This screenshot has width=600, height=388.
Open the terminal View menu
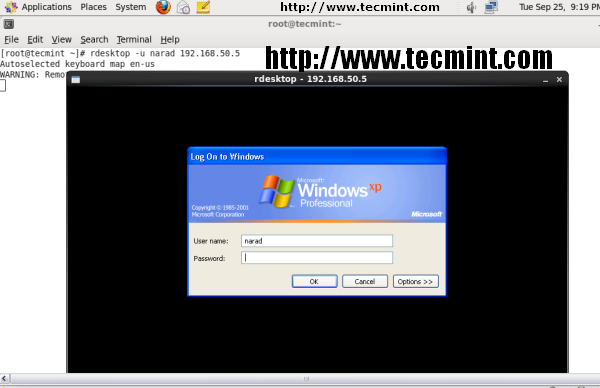pyautogui.click(x=62, y=39)
